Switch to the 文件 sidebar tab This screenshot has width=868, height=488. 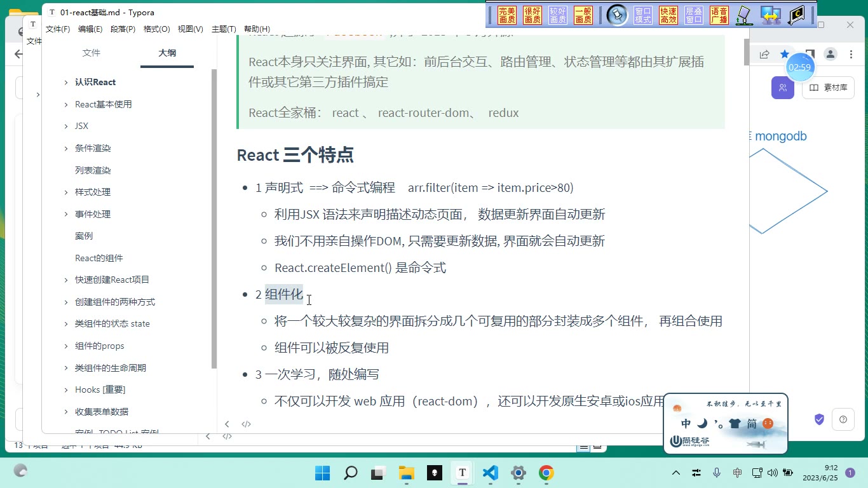click(92, 53)
